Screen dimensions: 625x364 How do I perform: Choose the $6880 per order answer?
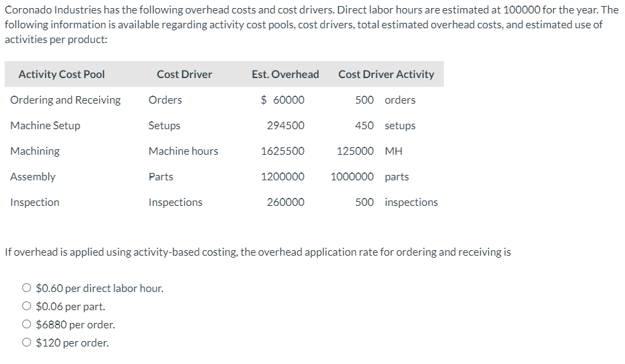click(27, 324)
